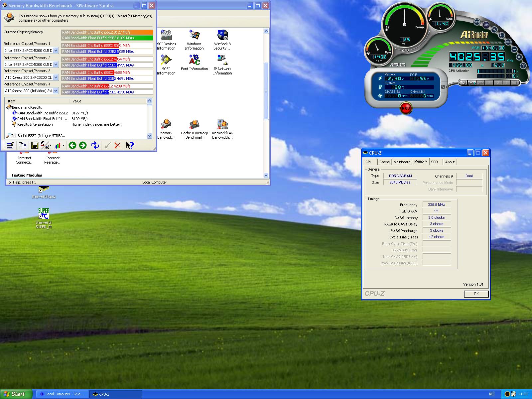Activate the CPU-Z taskbar button
This screenshot has height=399, width=532.
point(116,394)
